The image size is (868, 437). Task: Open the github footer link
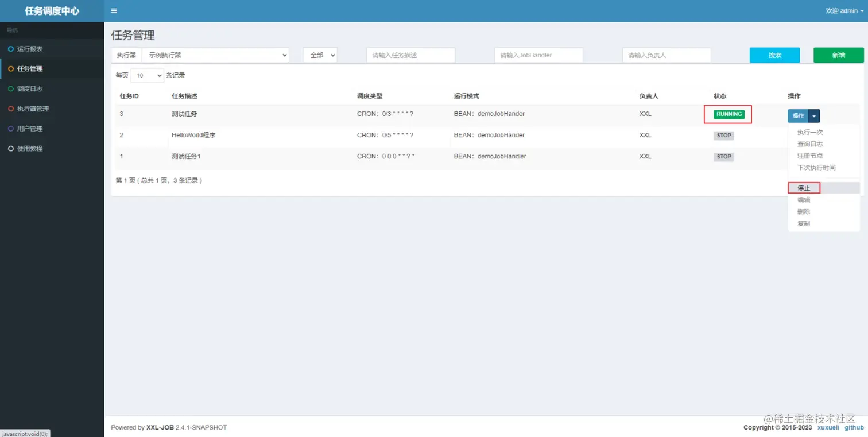[x=854, y=428]
